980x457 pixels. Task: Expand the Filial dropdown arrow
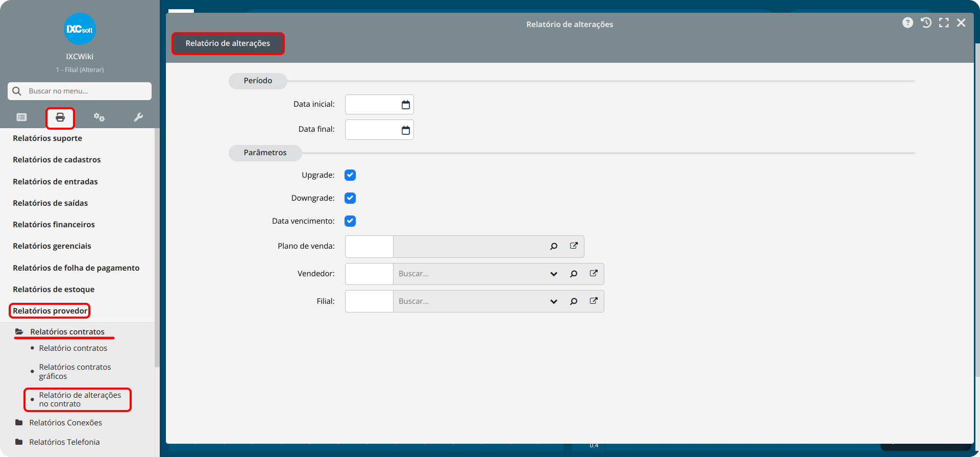click(x=554, y=302)
